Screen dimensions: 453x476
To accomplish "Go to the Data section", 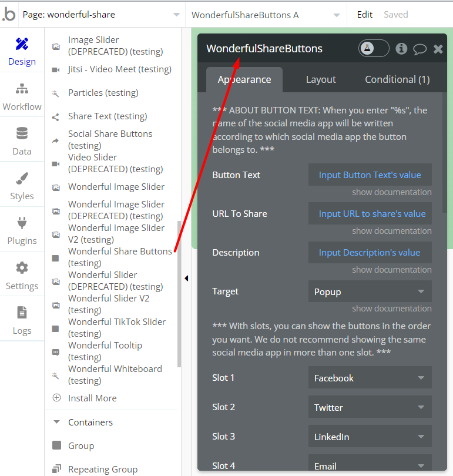I will [22, 141].
